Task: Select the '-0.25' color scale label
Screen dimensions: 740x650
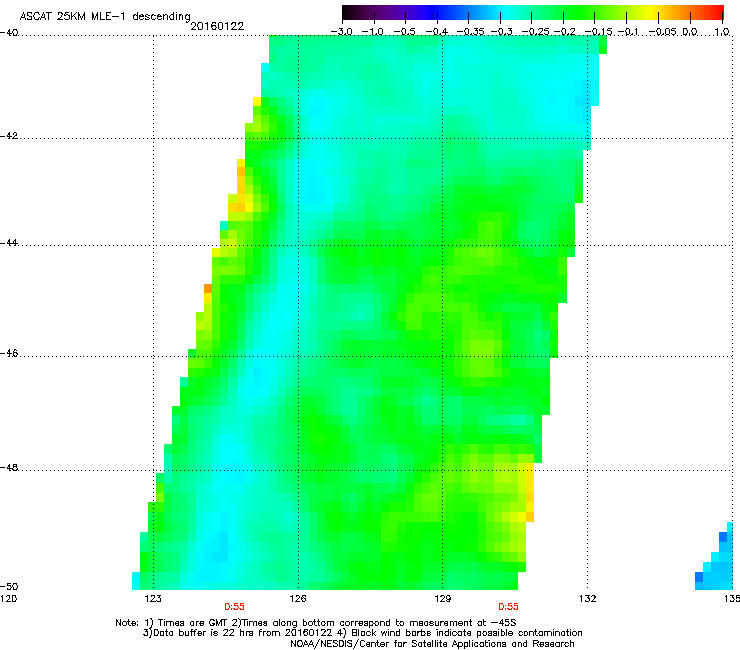Action: pyautogui.click(x=535, y=32)
